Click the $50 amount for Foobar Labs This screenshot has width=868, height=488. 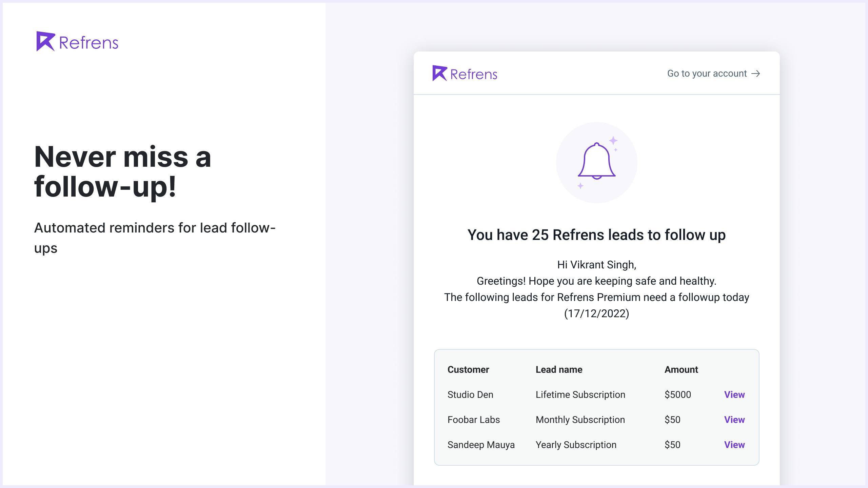672,420
